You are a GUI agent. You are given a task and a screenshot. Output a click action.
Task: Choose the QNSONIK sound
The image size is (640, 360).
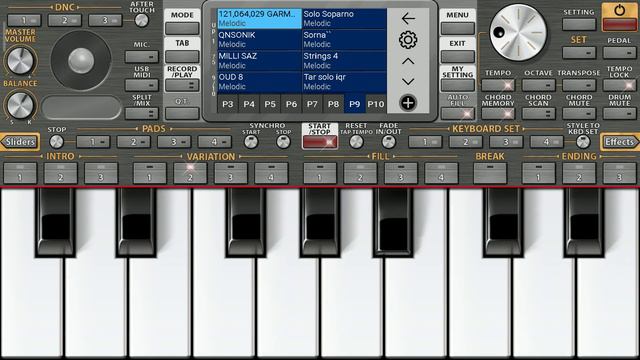tap(259, 40)
